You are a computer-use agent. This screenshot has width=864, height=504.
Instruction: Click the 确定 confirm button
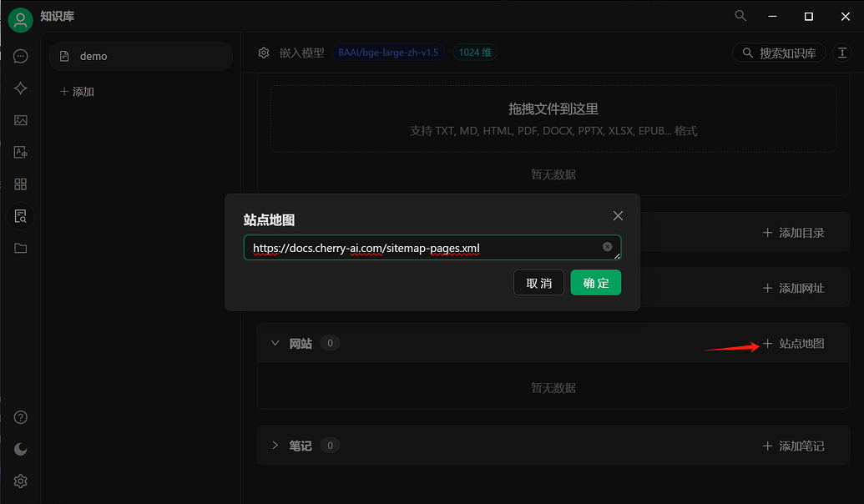595,283
